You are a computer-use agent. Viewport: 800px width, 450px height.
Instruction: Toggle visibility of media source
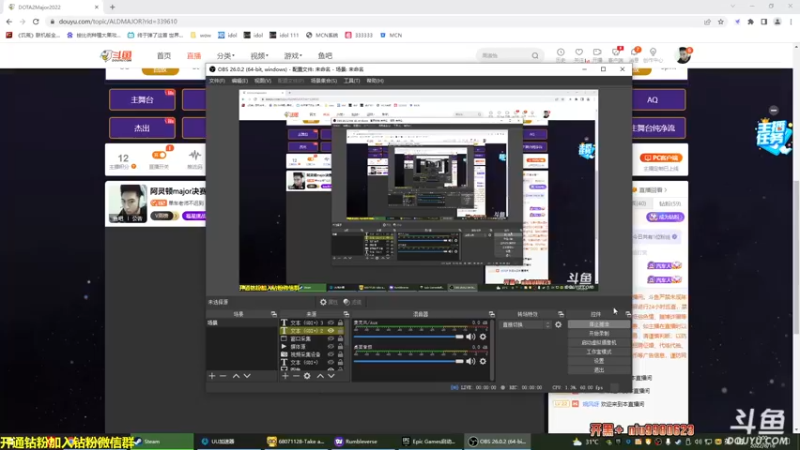point(331,346)
